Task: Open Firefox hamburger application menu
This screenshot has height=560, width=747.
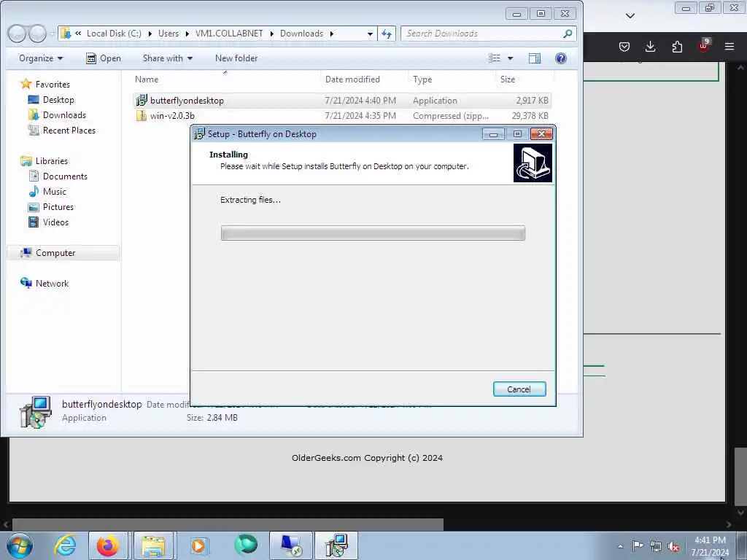Action: pyautogui.click(x=729, y=47)
